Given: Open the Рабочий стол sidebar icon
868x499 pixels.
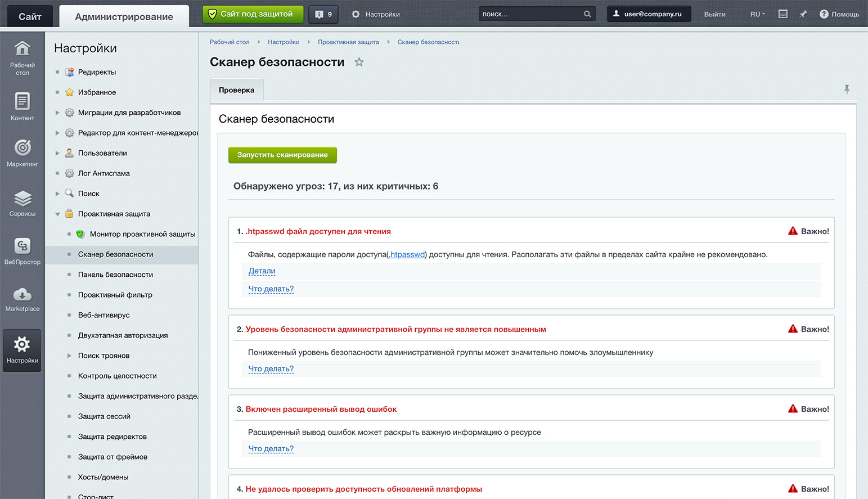Looking at the screenshot, I should pos(22,58).
